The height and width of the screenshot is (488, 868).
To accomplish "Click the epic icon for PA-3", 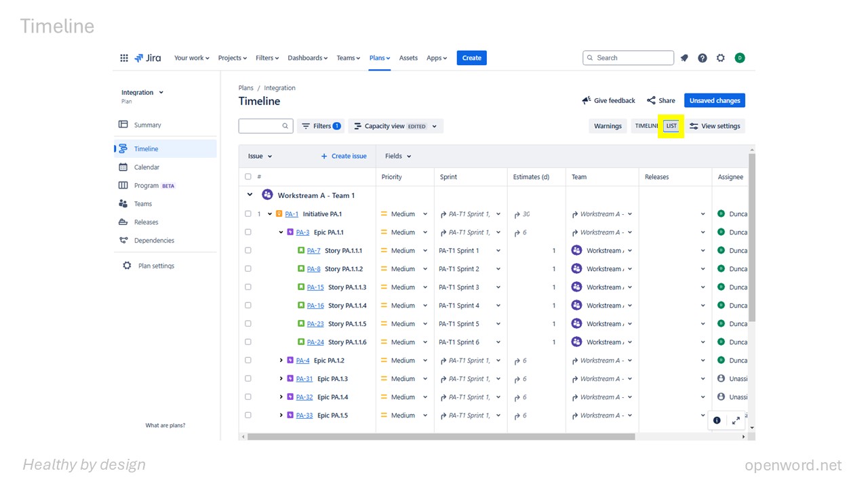I will pyautogui.click(x=290, y=232).
